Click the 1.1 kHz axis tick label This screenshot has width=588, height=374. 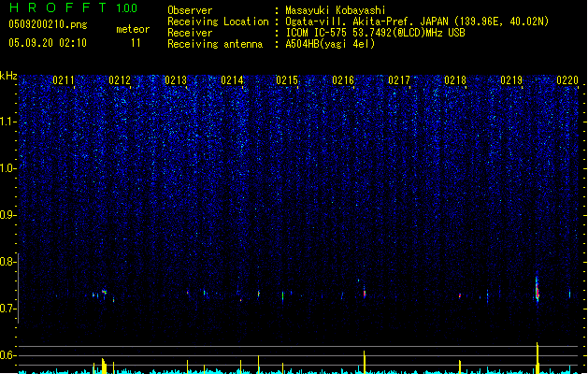point(8,122)
